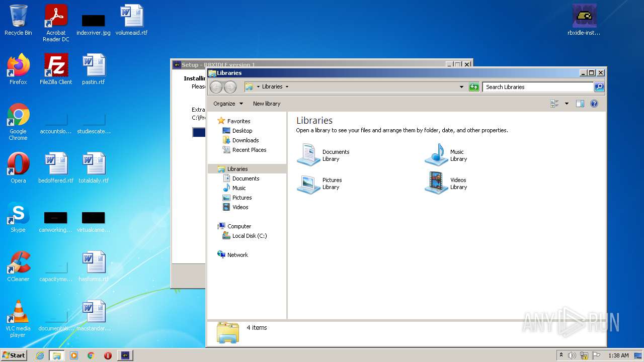This screenshot has width=644, height=362.
Task: Select Firefox desktop shortcut
Action: 18,69
